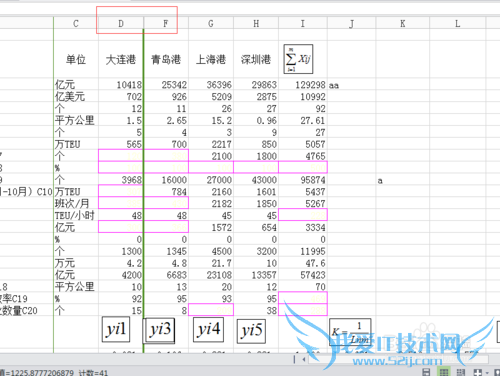Click the 深圳港 header cell
The height and width of the screenshot is (376, 500).
[256, 59]
